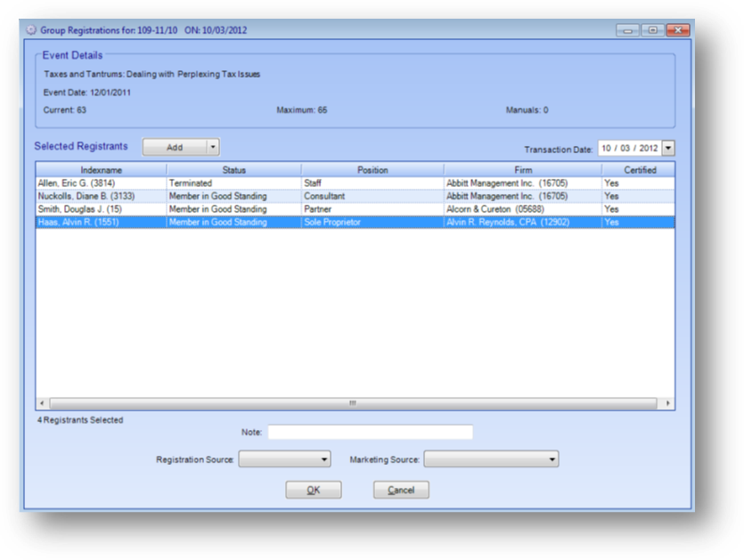Sort by the Status column header
The width and height of the screenshot is (744, 560).
click(x=234, y=170)
